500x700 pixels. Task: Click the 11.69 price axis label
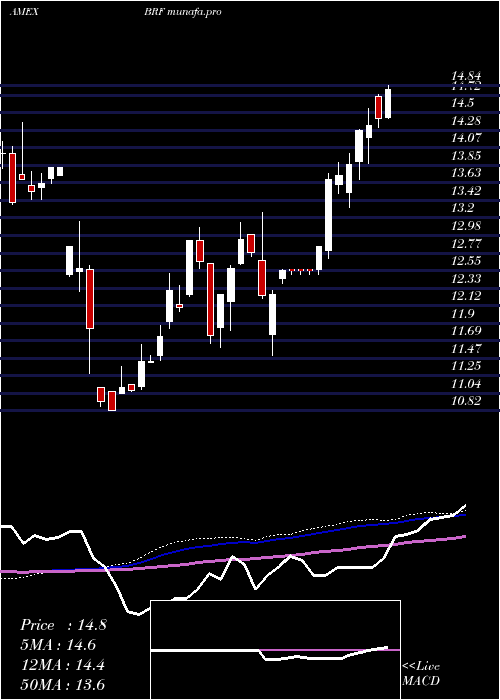(467, 331)
